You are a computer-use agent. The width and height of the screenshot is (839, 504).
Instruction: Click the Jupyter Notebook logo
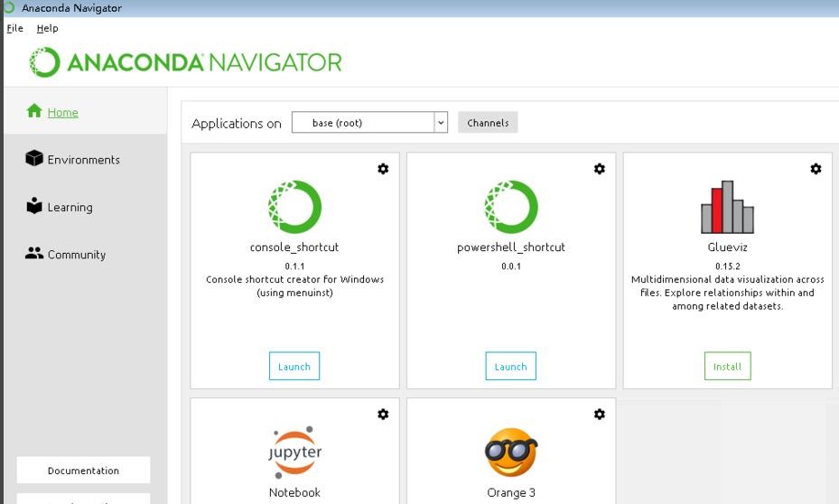point(294,452)
